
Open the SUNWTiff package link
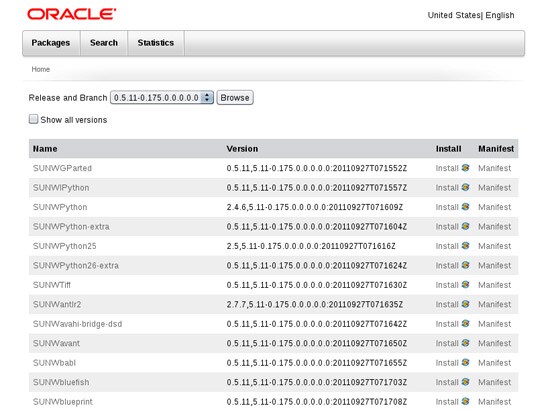[52, 285]
